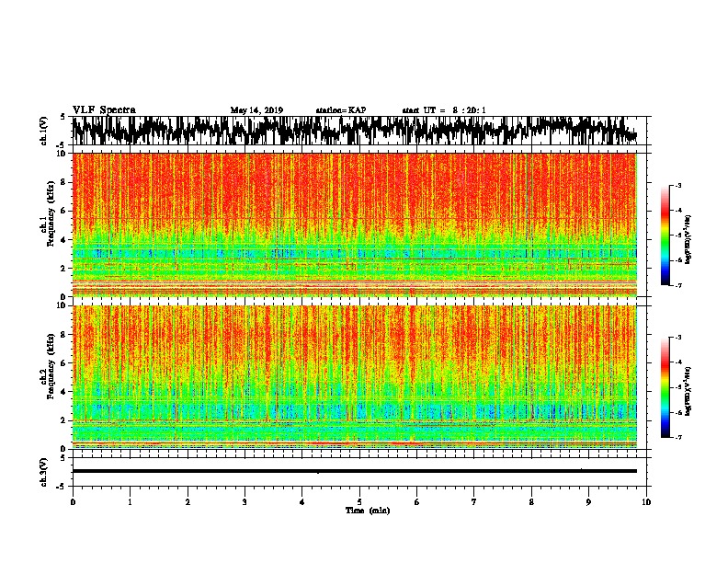Click the "-7" tick on ch.1 colorbar
The image size is (728, 563).
tap(678, 285)
